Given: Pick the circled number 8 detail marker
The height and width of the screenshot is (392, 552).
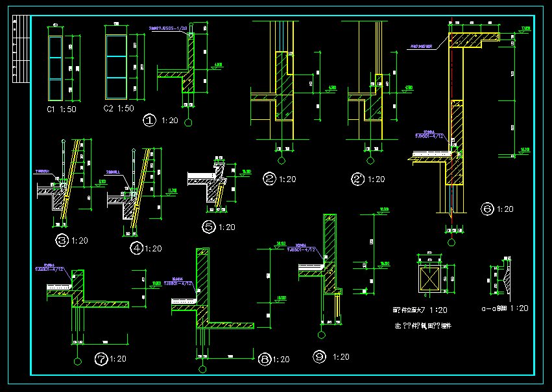Looking at the screenshot, I should (263, 359).
